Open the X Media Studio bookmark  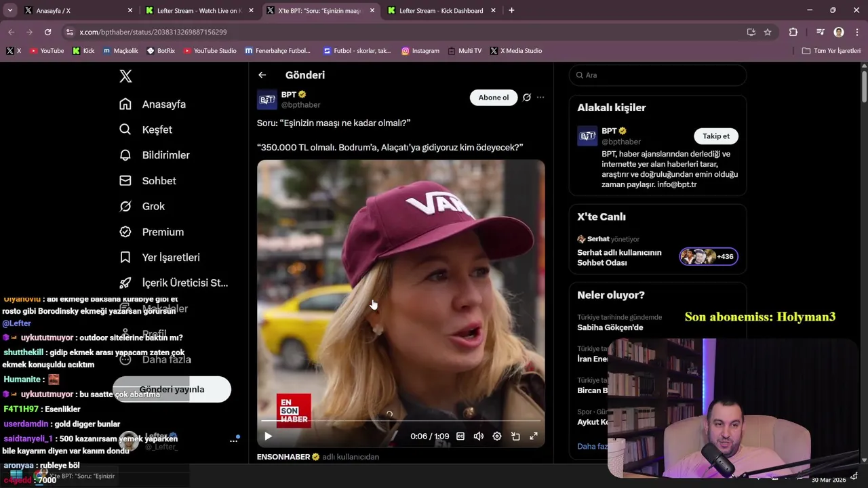(516, 51)
